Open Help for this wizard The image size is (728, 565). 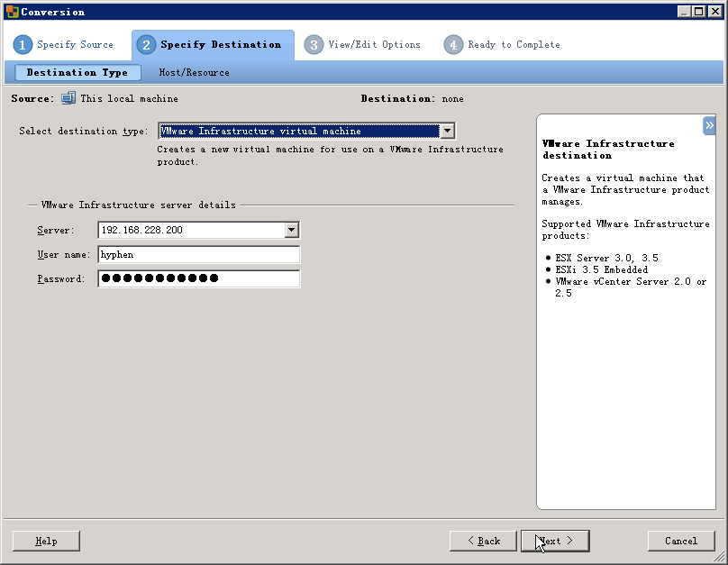(46, 541)
